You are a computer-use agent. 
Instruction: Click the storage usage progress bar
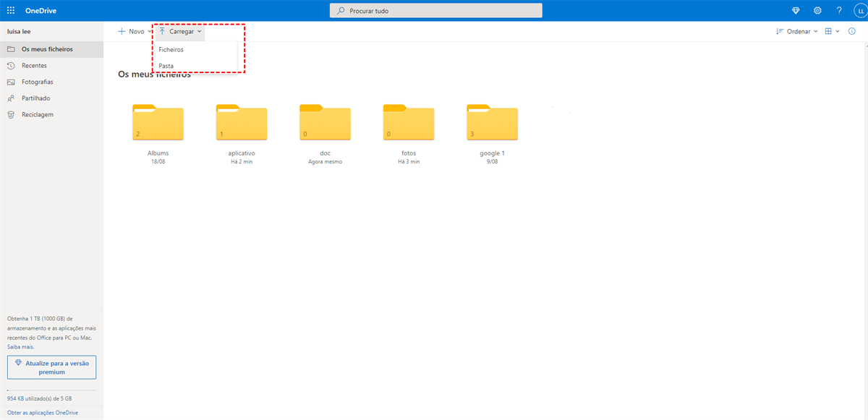(x=51, y=390)
